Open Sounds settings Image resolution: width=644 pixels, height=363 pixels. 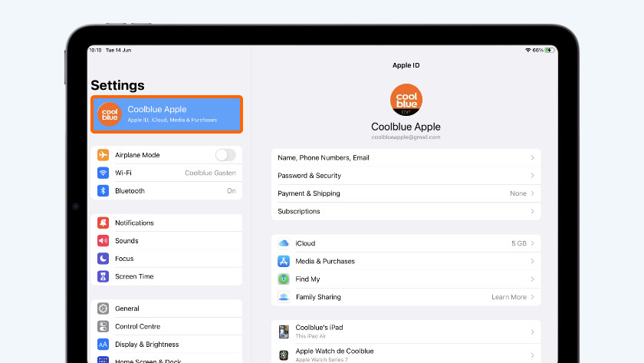click(x=166, y=240)
